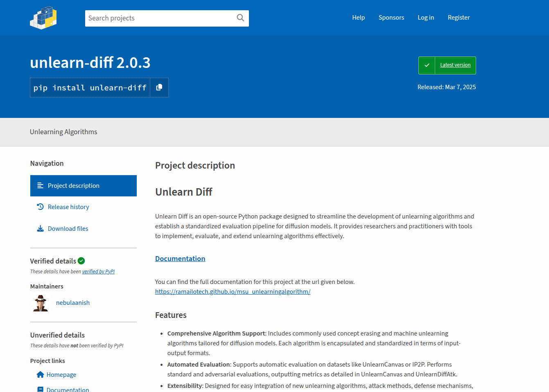
Task: Click the PyPI logo
Action: 43,18
